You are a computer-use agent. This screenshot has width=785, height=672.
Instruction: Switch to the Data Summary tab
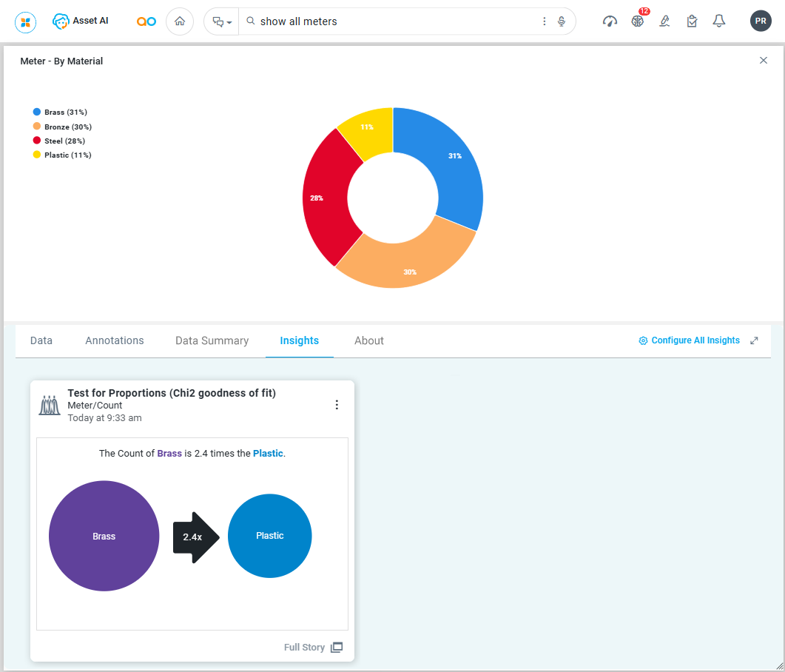pyautogui.click(x=212, y=340)
